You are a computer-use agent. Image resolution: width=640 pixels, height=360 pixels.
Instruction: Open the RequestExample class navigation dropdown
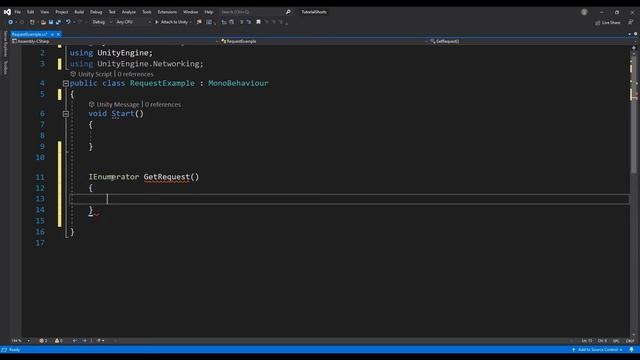click(x=324, y=41)
